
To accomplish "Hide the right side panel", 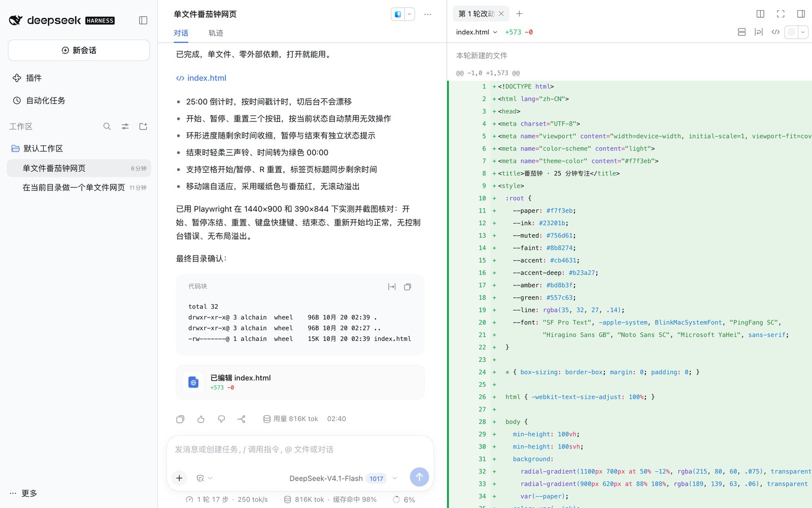I will coord(801,14).
